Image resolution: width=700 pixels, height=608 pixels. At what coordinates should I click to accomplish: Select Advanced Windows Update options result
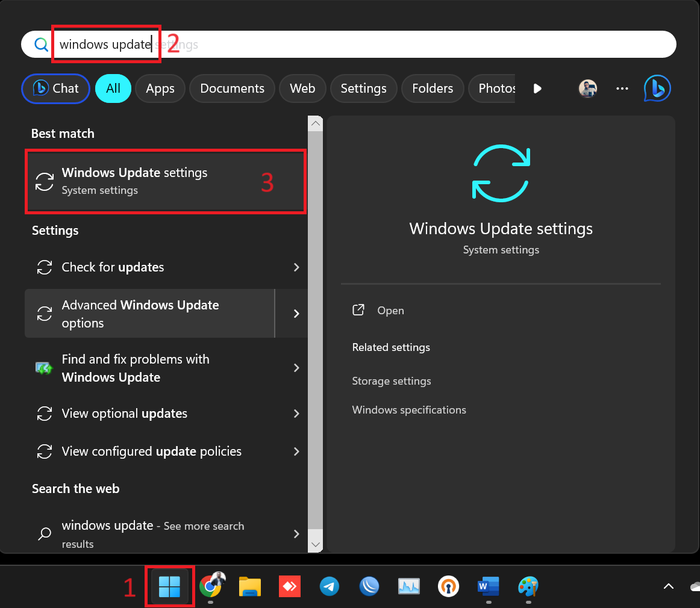149,314
